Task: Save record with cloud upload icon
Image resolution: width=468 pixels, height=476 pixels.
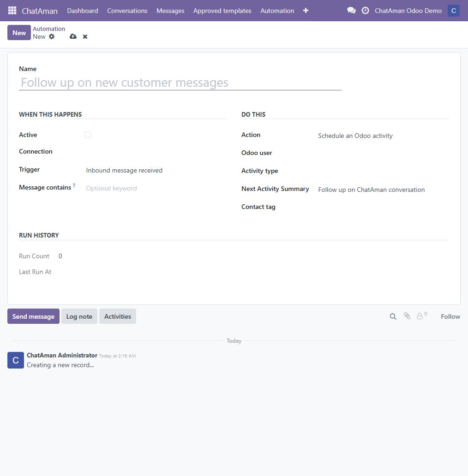Action: pyautogui.click(x=73, y=36)
